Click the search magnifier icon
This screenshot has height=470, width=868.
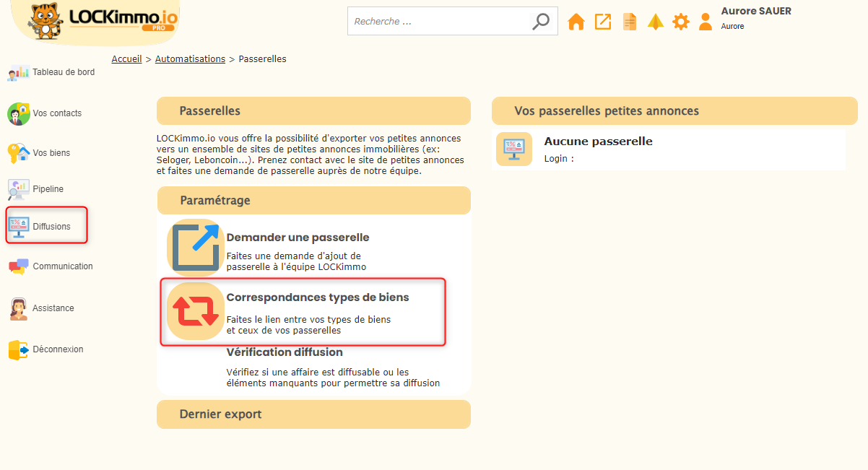coord(540,21)
